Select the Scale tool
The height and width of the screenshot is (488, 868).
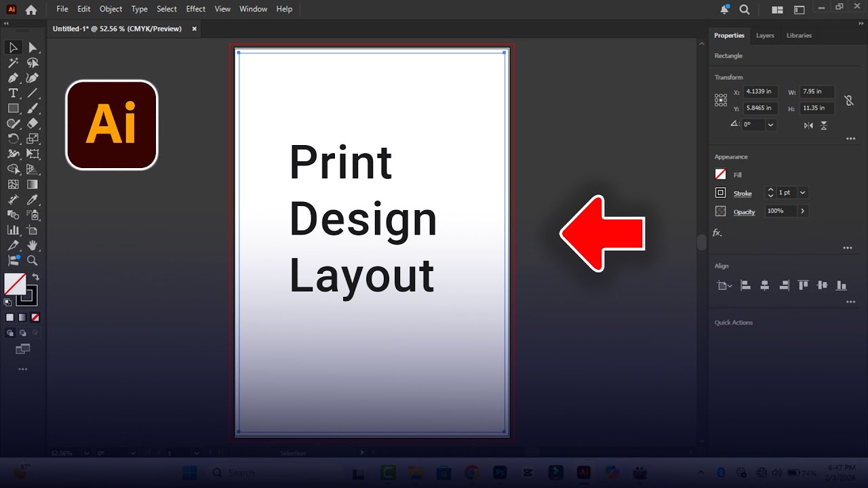pos(33,139)
